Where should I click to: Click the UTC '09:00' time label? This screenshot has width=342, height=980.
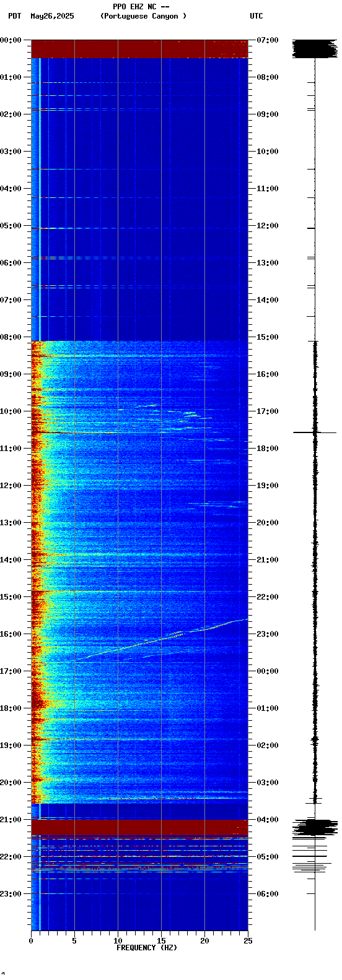268,114
